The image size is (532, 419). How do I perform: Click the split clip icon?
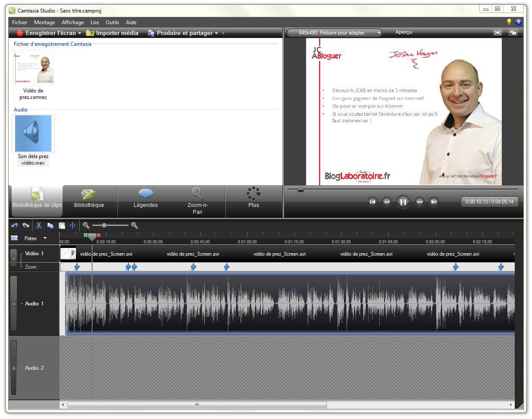pyautogui.click(x=72, y=225)
